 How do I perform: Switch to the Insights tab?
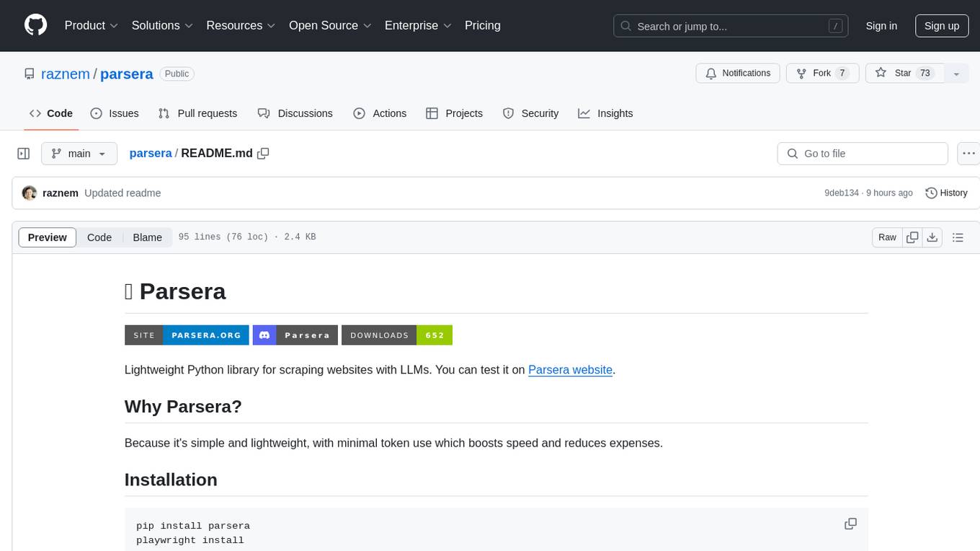pyautogui.click(x=605, y=113)
